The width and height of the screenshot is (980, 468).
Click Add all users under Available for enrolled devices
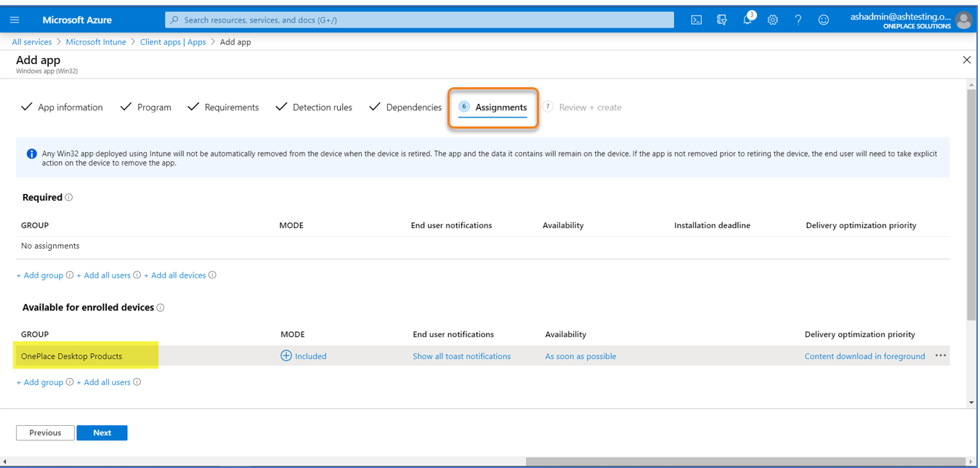tap(104, 382)
